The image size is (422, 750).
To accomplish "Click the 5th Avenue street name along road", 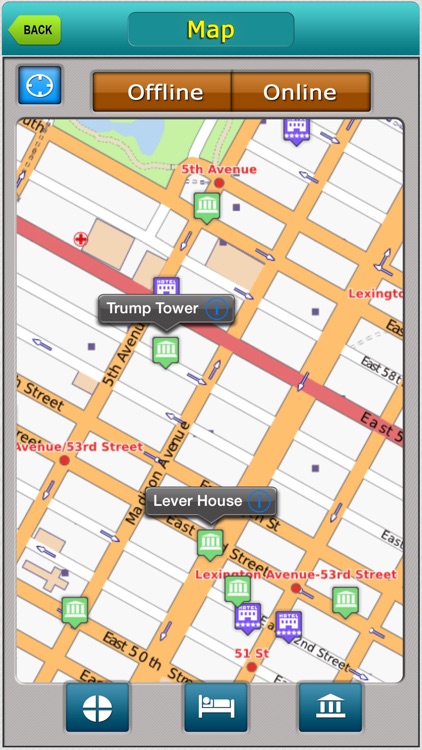I will coord(122,355).
